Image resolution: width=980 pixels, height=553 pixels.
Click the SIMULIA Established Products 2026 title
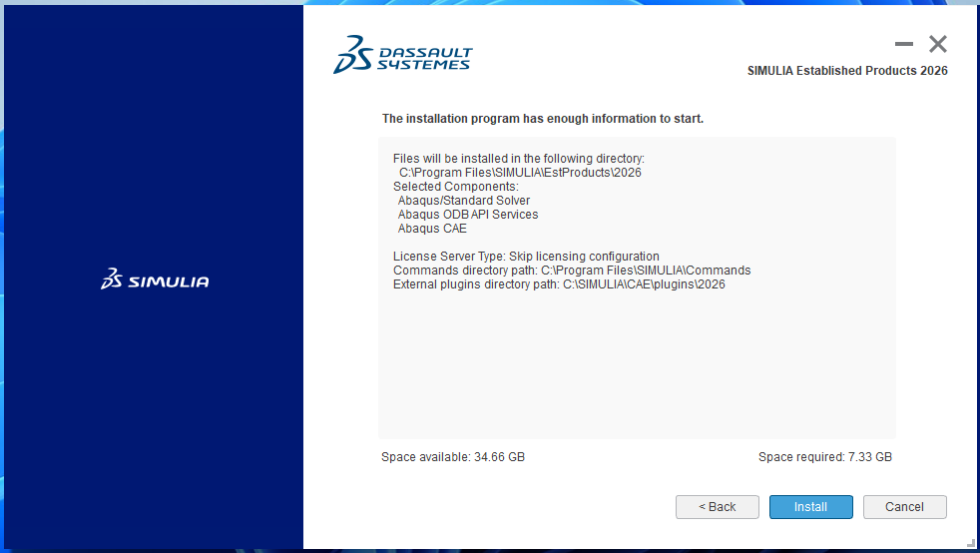[847, 71]
